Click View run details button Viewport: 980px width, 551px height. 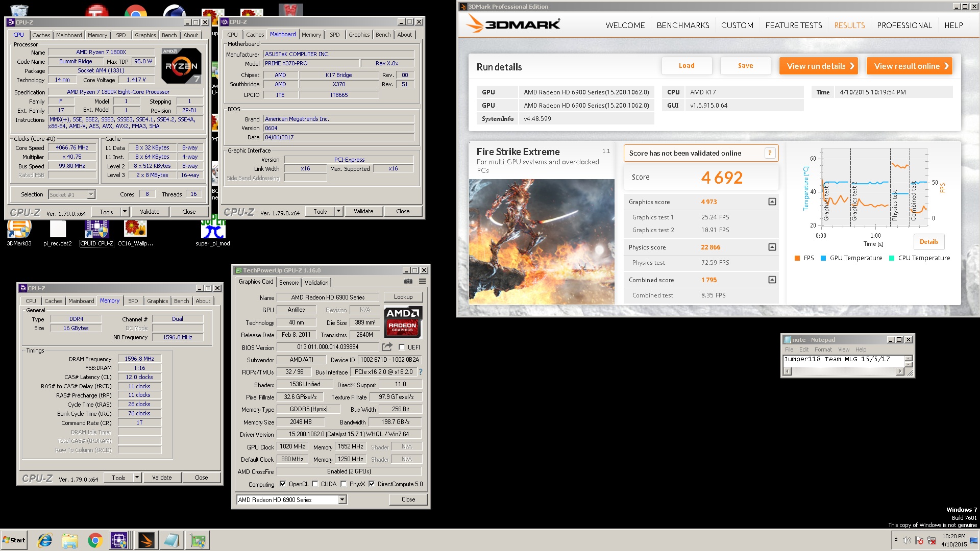(x=818, y=66)
